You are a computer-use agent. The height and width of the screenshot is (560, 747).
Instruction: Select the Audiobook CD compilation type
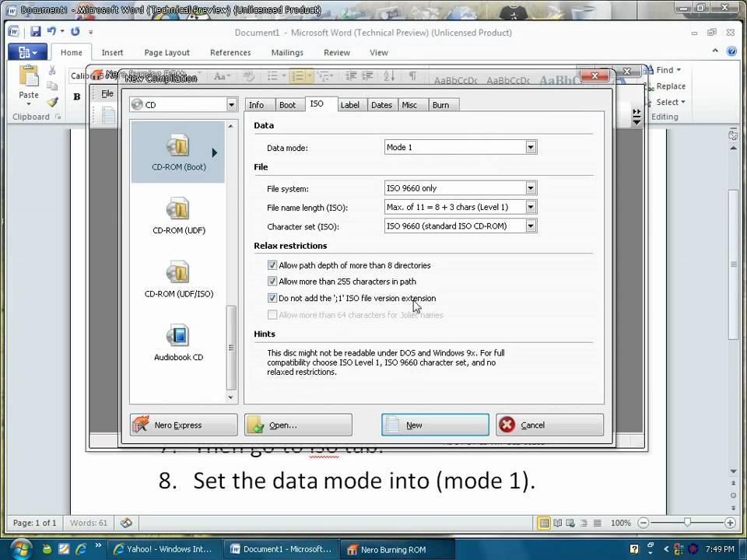178,342
